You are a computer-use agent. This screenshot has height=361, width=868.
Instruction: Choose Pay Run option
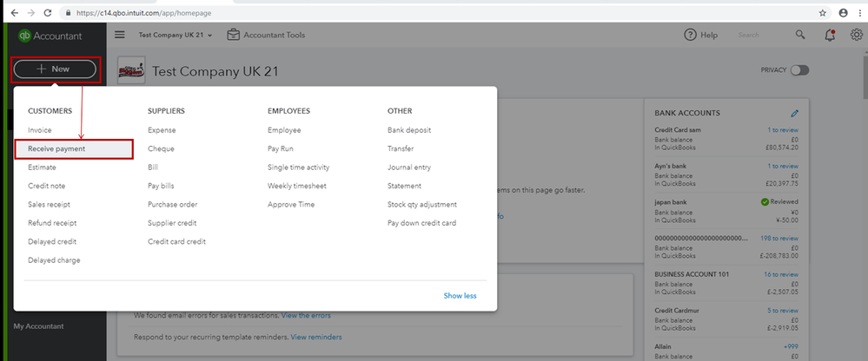pyautogui.click(x=281, y=148)
